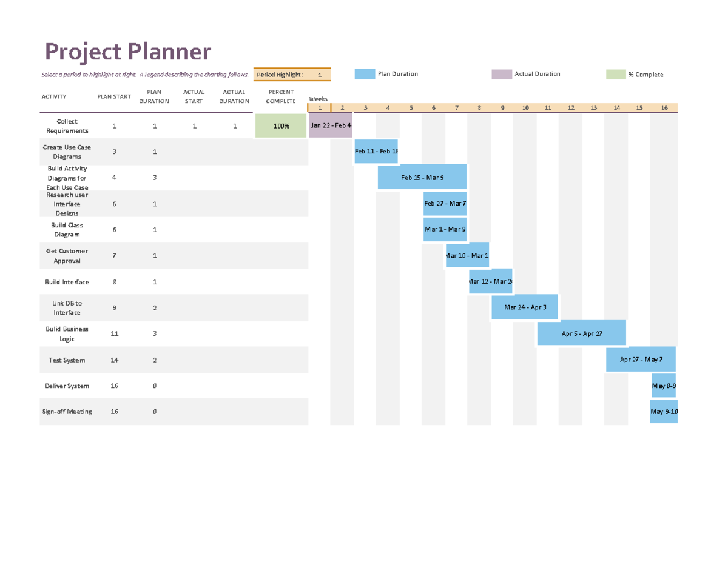Click the Project Planner title
This screenshot has width=728, height=562.
tap(129, 52)
